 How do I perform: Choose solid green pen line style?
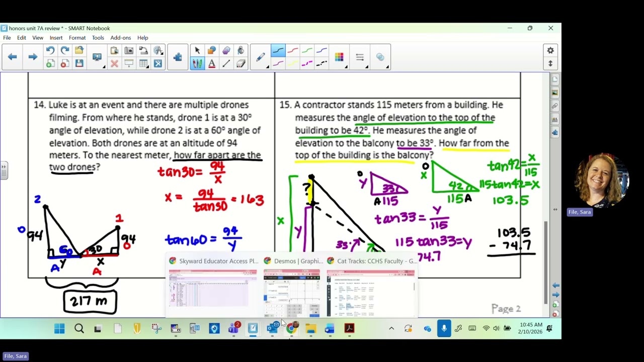tap(307, 51)
